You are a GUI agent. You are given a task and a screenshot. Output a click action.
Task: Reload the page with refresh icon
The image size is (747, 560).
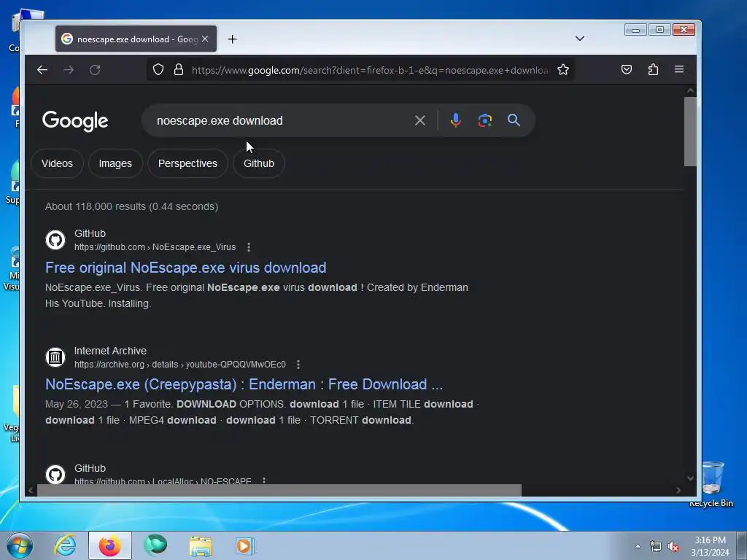95,70
